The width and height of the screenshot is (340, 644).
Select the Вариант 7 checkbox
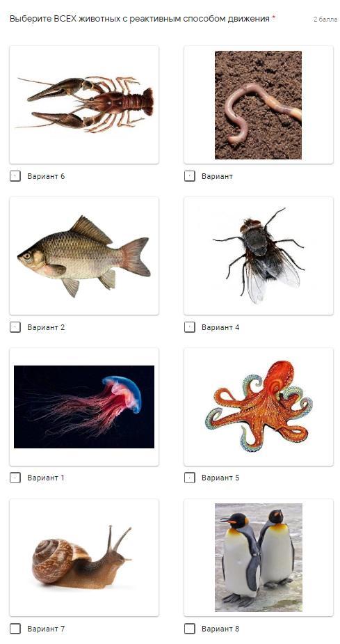[x=15, y=629]
